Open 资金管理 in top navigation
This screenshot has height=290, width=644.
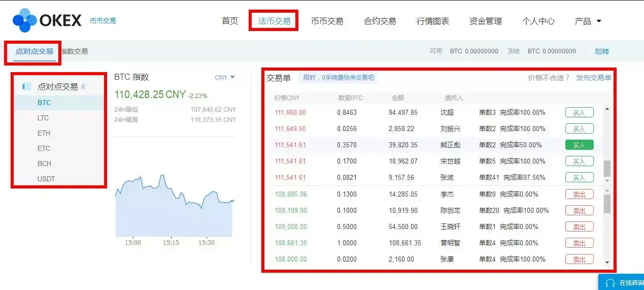point(485,21)
